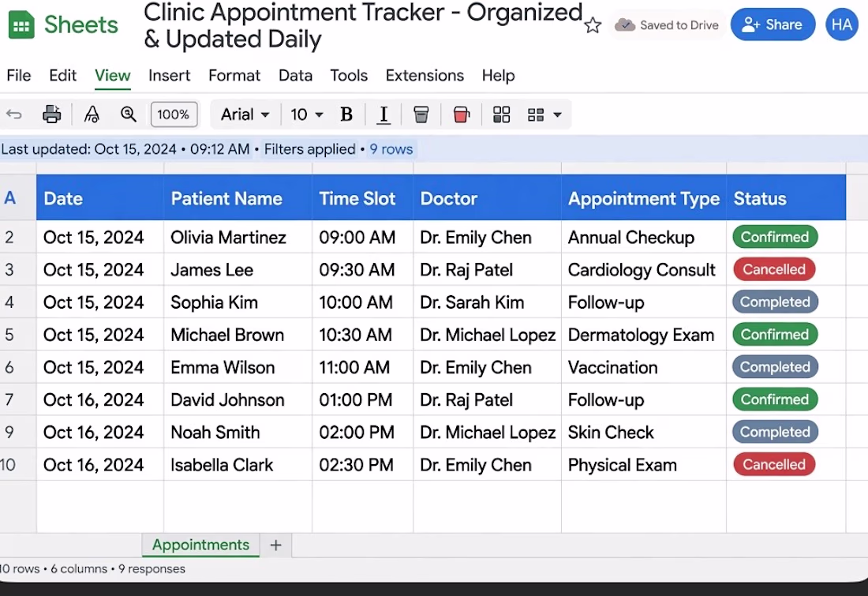
Task: Print the spreadsheet using the printer icon
Action: [52, 114]
